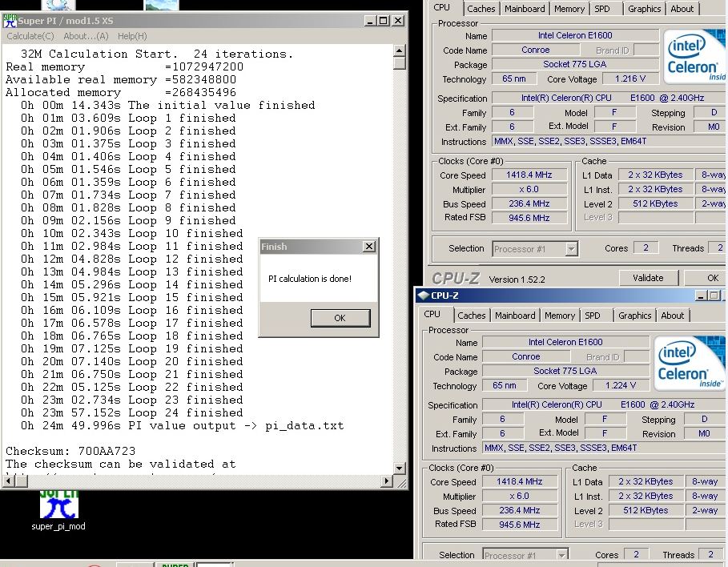Open About tab in upper CPU-Z window
The image size is (728, 567).
tap(682, 9)
